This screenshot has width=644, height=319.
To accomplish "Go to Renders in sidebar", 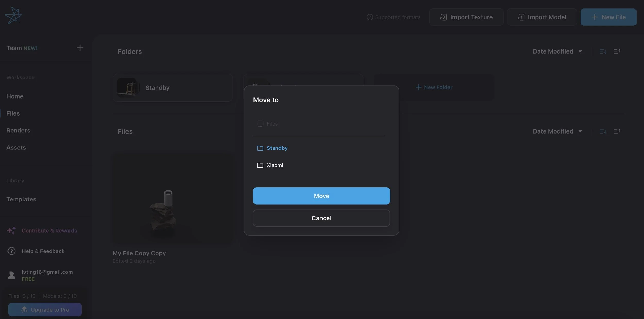I will click(x=18, y=130).
